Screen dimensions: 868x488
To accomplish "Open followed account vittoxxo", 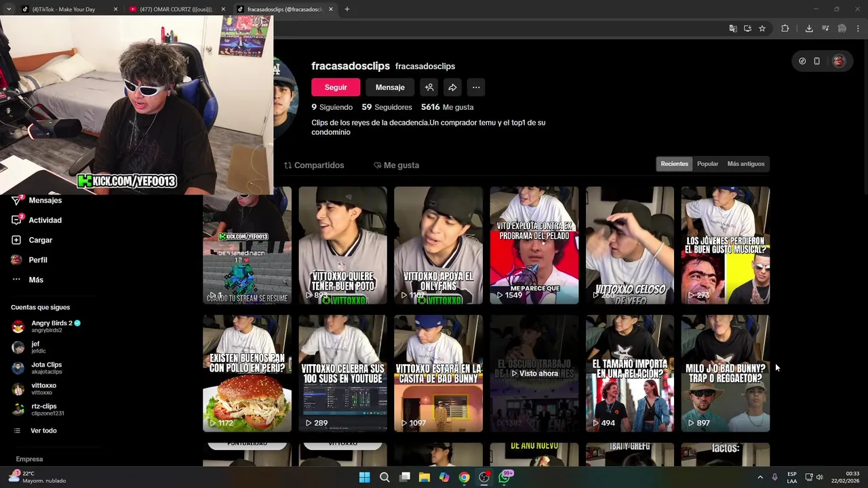I will (35, 388).
